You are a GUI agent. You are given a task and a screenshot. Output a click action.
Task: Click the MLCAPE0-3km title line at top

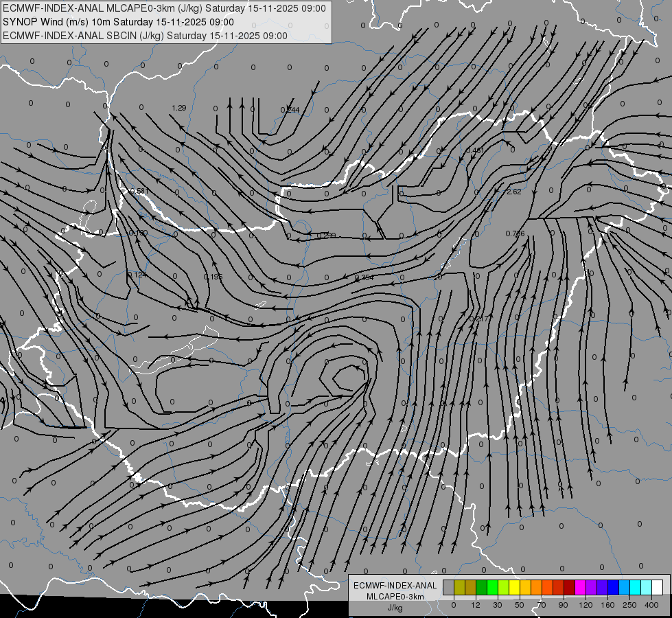pos(164,8)
